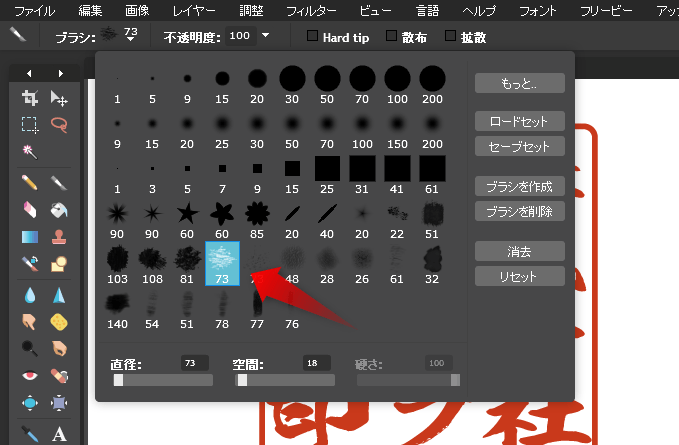
Task: Click the セーブセット button
Action: (x=520, y=146)
